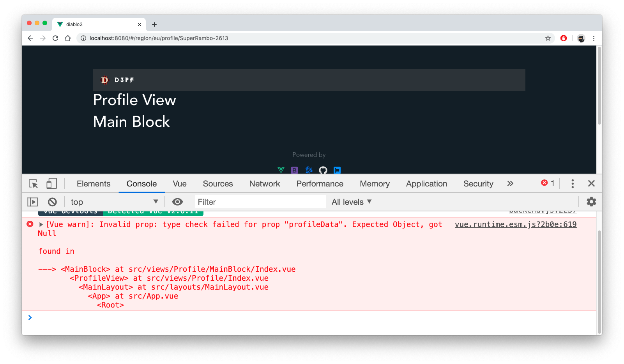This screenshot has height=364, width=624.
Task: Expand the Vue warn error message
Action: pos(41,224)
